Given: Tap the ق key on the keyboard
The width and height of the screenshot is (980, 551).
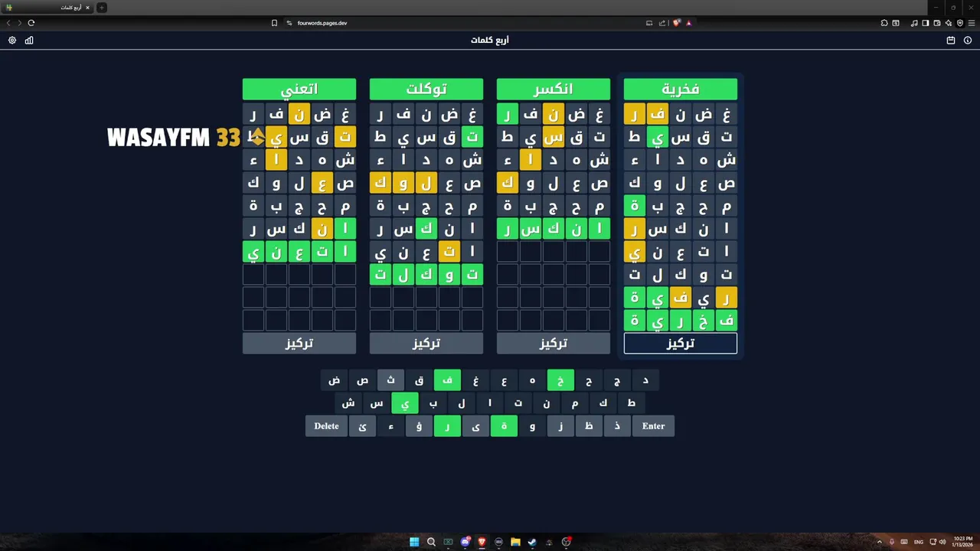Looking at the screenshot, I should 419,380.
